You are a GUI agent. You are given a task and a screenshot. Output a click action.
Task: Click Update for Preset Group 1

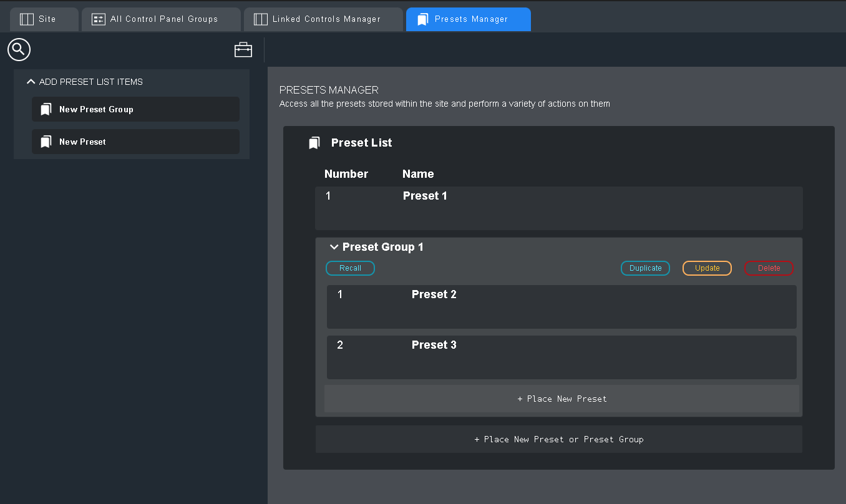pos(707,268)
